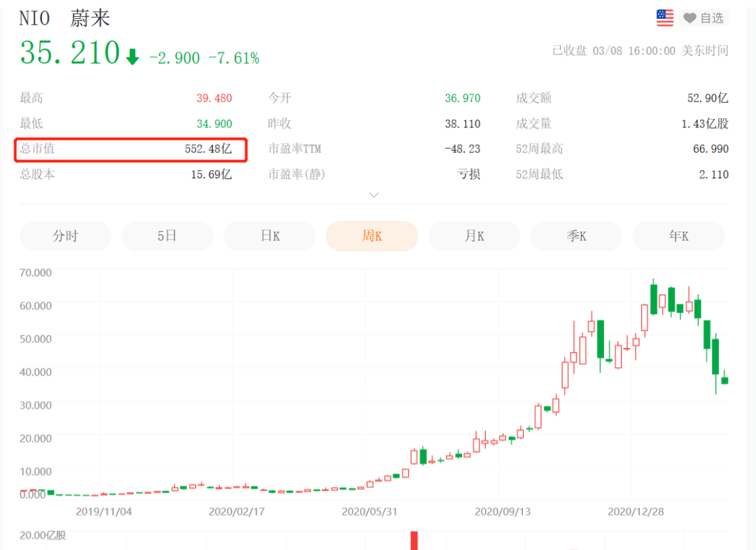The width and height of the screenshot is (756, 550).
Task: Click the current price 35.210
Action: [70, 53]
